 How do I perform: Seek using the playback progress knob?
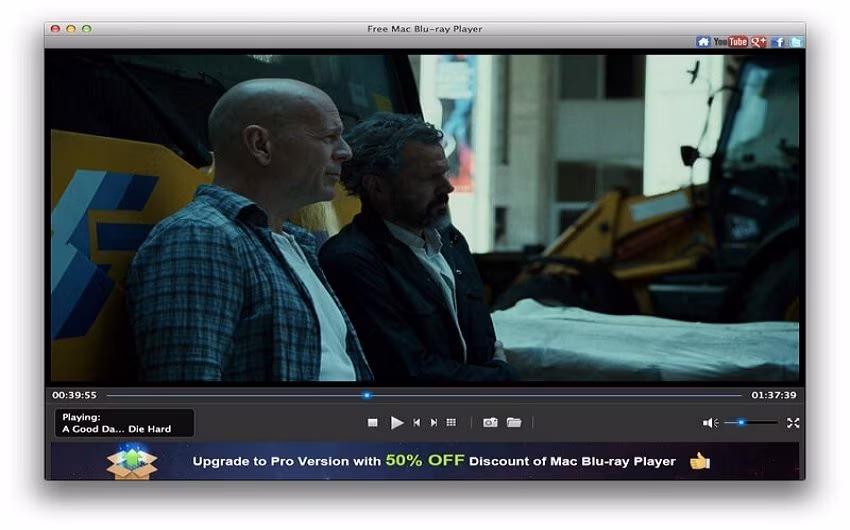(x=367, y=396)
